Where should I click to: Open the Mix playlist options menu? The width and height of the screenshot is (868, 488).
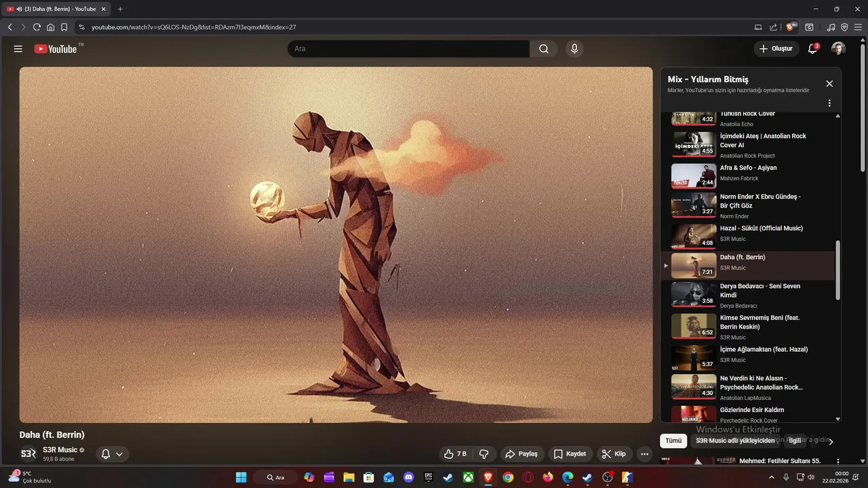pos(829,103)
